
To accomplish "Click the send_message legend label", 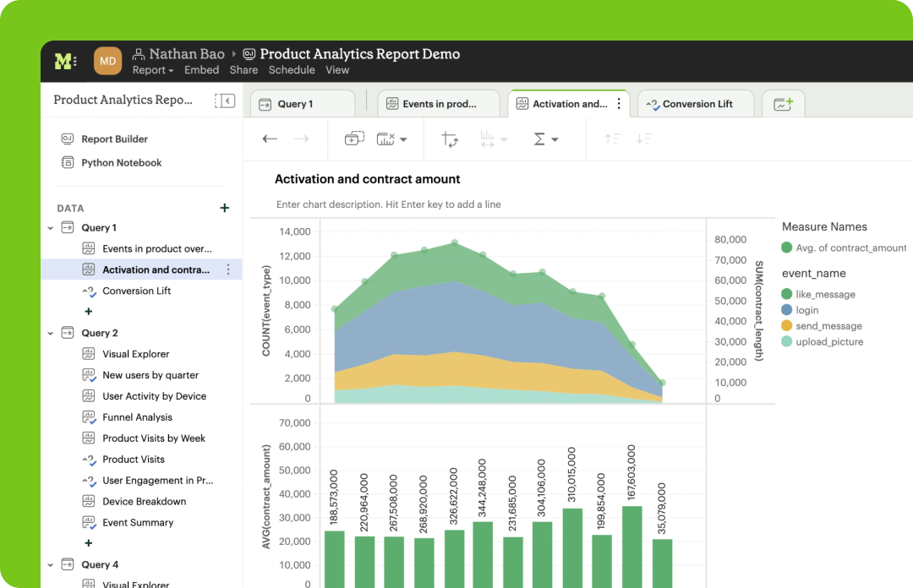I will pyautogui.click(x=829, y=327).
